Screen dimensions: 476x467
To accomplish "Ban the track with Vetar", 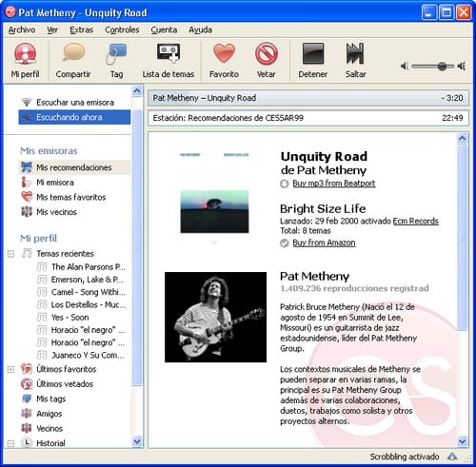I will [x=267, y=60].
